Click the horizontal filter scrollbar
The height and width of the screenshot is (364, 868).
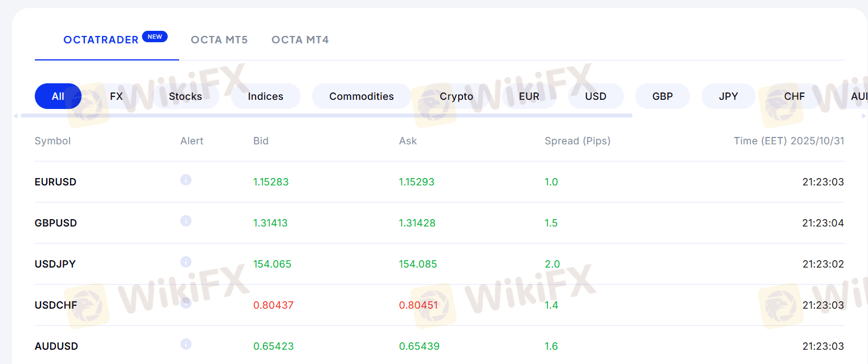point(326,115)
